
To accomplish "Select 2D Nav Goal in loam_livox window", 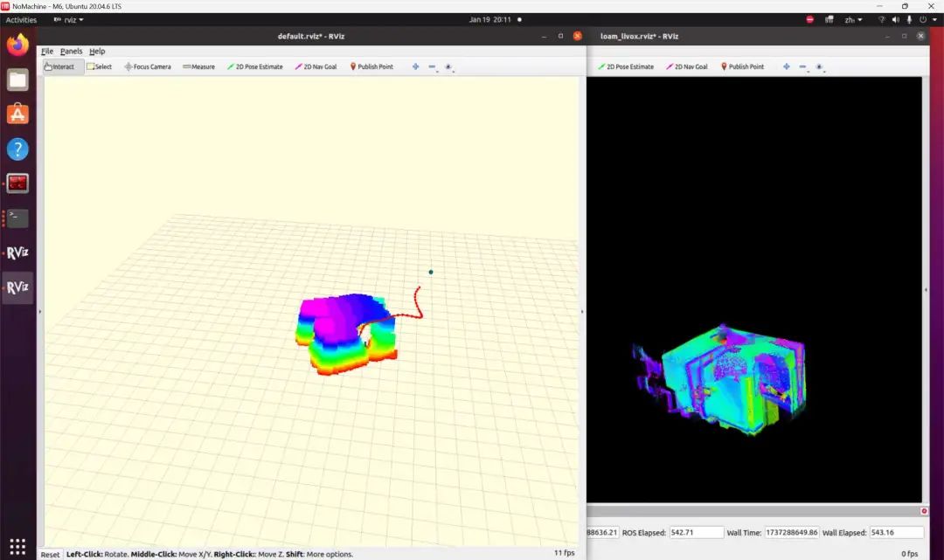I will [687, 66].
